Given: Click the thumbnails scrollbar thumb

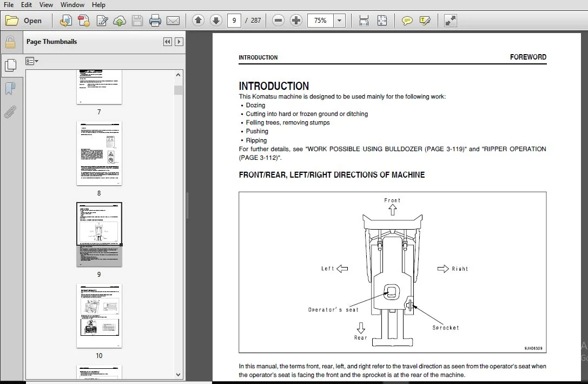Looking at the screenshot, I should [x=178, y=90].
